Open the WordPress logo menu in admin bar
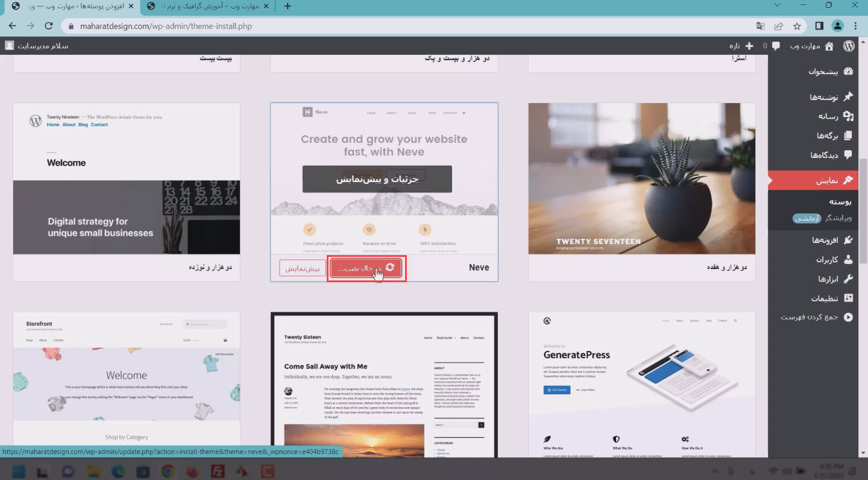The width and height of the screenshot is (868, 480). coord(848,46)
